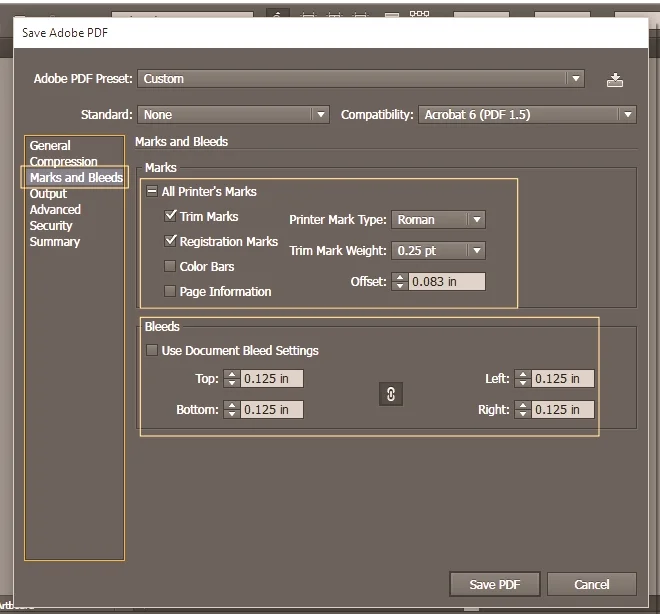Image resolution: width=660 pixels, height=614 pixels.
Task: Open the Adobe PDF Preset dropdown
Action: click(x=361, y=79)
